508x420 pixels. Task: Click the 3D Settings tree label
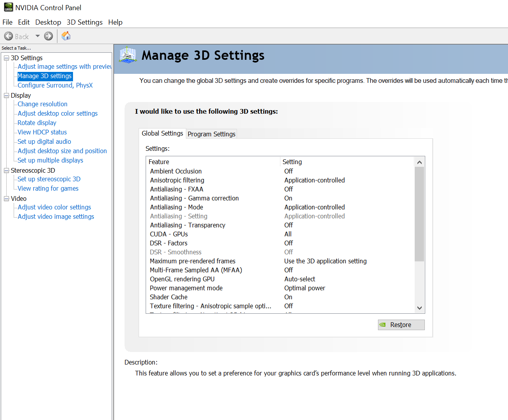click(x=27, y=58)
